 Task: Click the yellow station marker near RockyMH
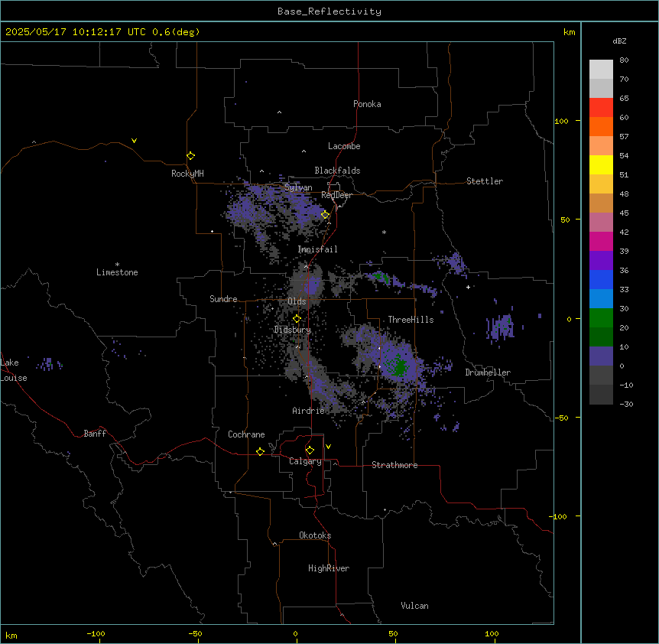(190, 155)
